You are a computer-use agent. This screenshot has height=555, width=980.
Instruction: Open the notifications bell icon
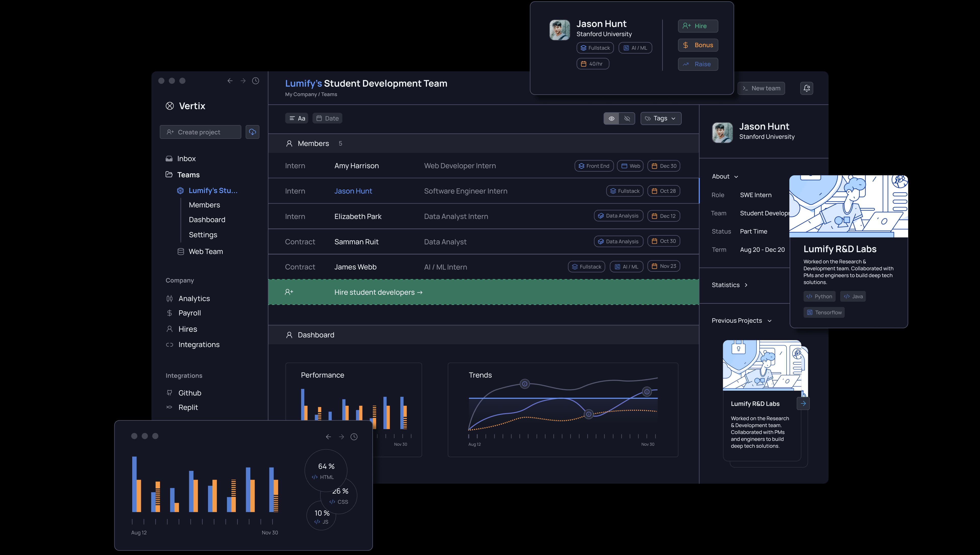(x=806, y=88)
